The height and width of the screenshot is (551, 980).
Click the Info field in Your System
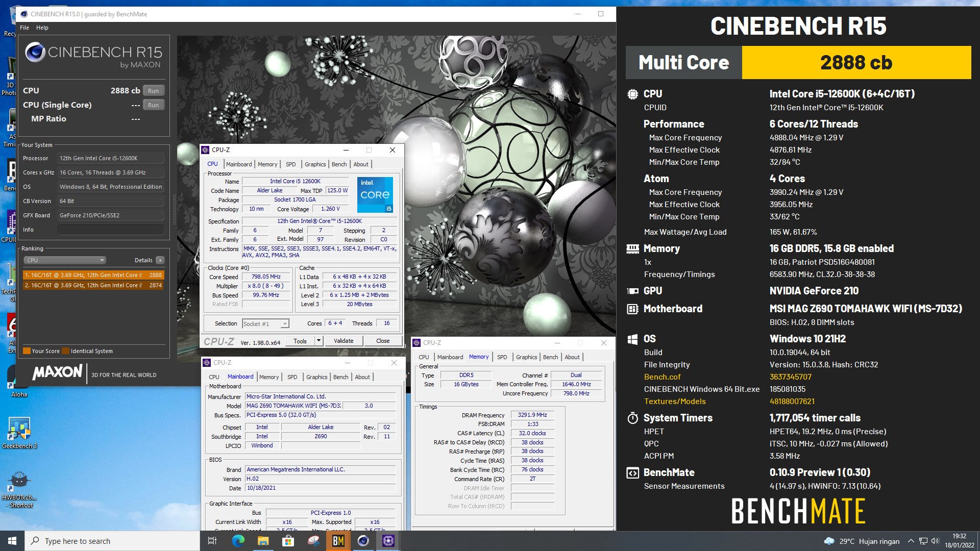click(x=111, y=230)
